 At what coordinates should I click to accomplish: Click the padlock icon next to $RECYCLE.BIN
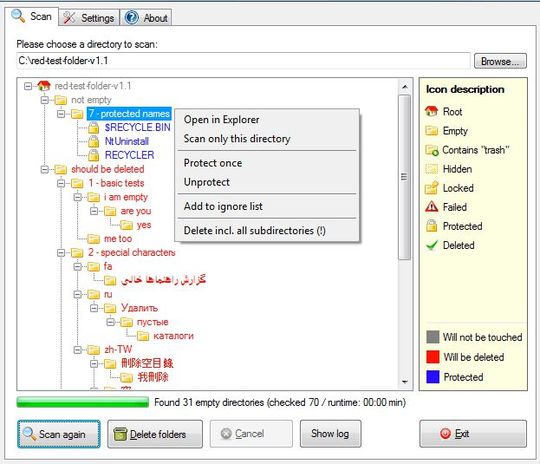(93, 127)
